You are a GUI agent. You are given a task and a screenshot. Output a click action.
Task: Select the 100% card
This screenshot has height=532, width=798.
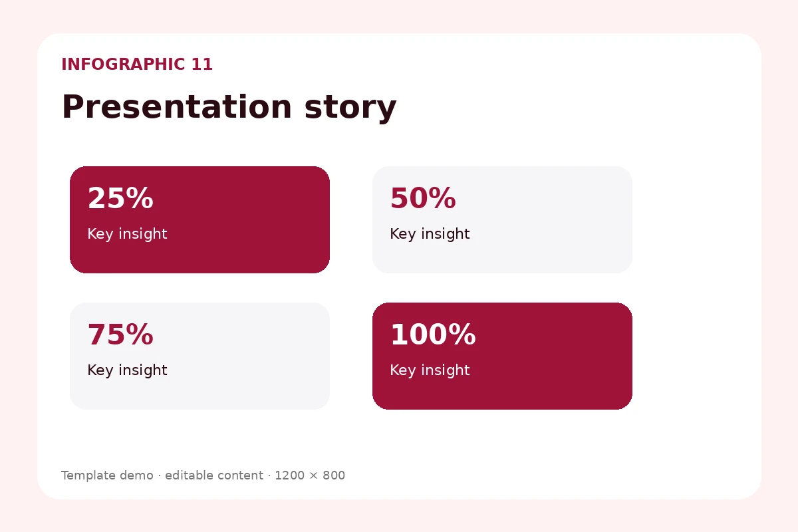pos(502,356)
